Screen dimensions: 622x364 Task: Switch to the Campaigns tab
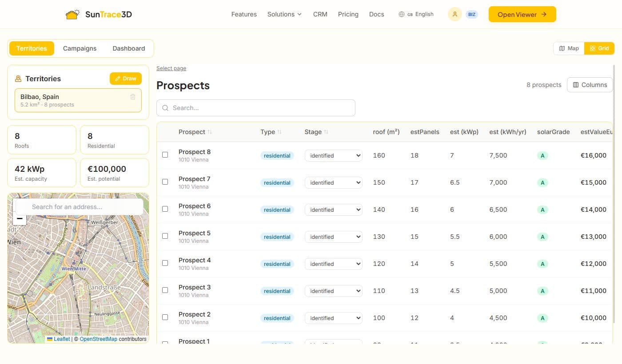80,48
